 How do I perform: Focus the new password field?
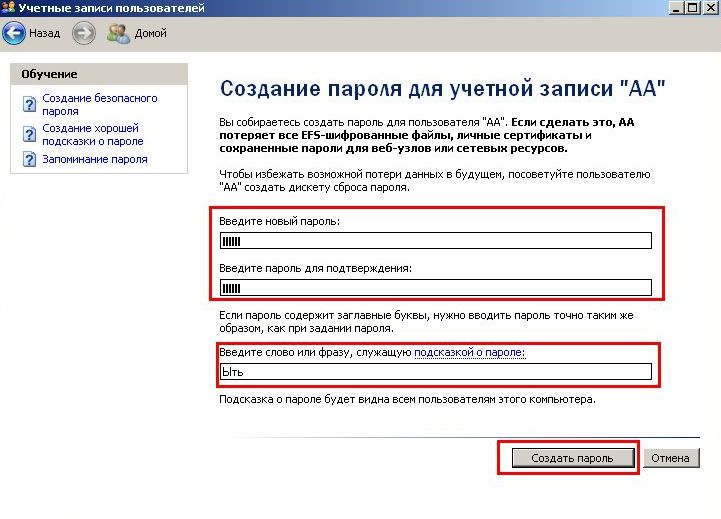(x=435, y=240)
